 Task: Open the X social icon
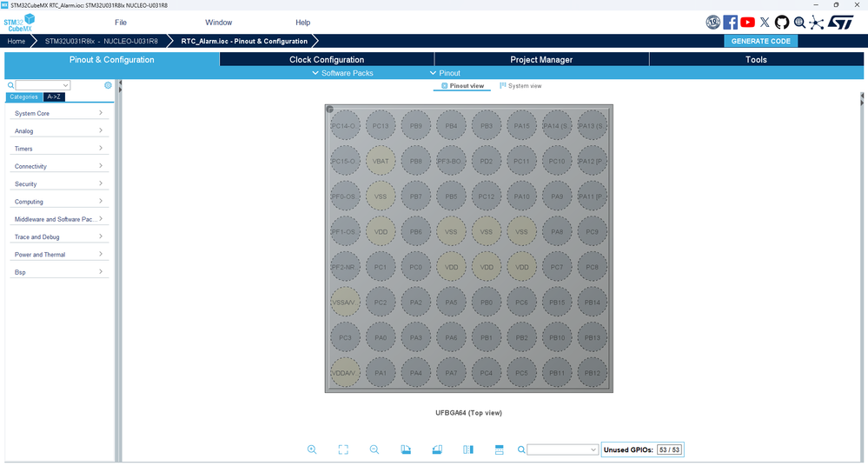pyautogui.click(x=765, y=22)
